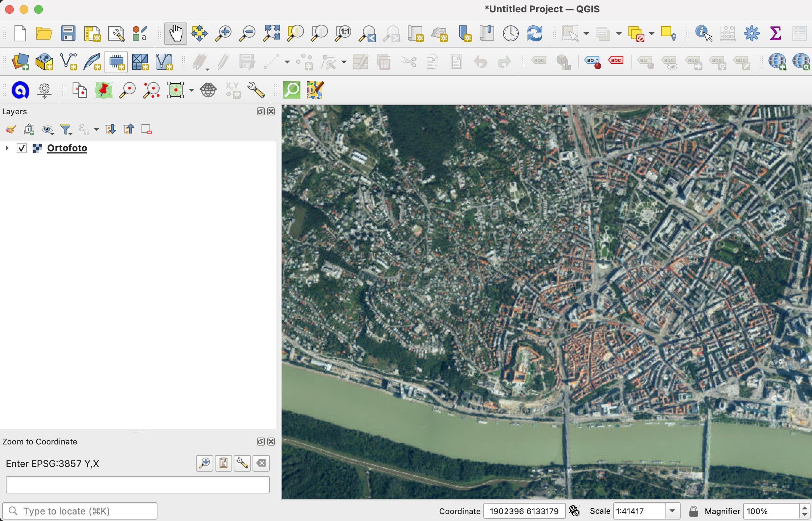Click New Temporary Scratch Layer icon
The width and height of the screenshot is (812, 521).
116,62
